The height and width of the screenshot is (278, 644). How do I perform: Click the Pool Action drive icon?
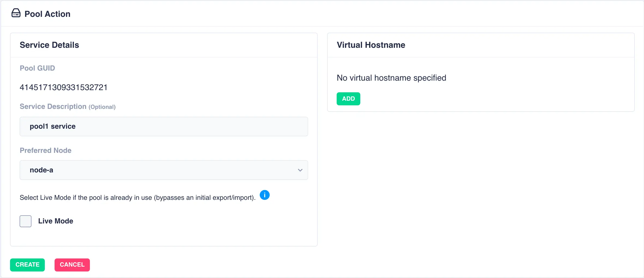[x=16, y=13]
